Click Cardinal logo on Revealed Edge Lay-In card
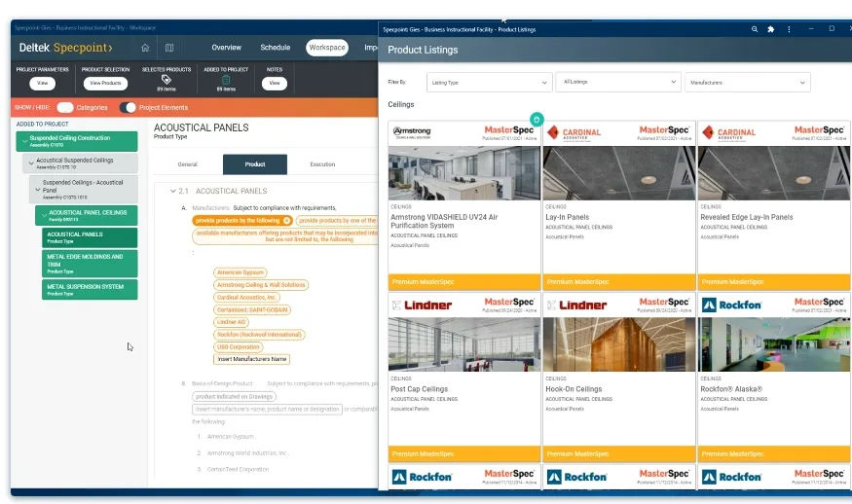The width and height of the screenshot is (852, 504). point(729,133)
